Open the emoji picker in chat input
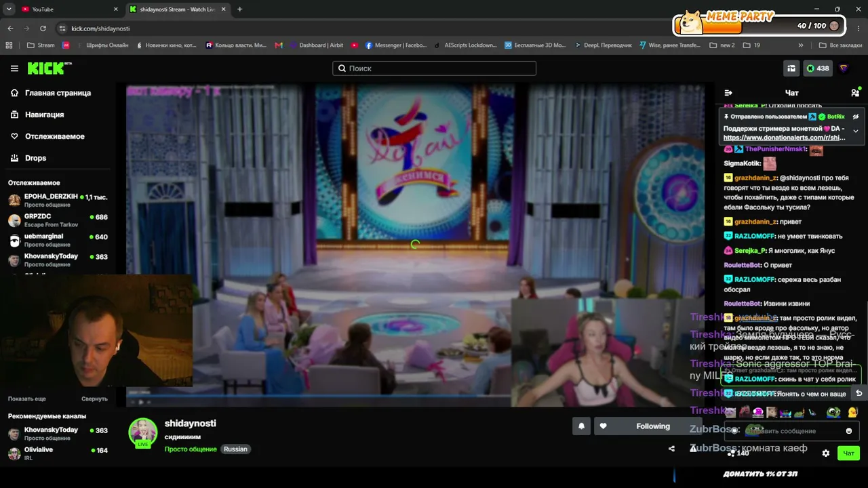 point(849,431)
